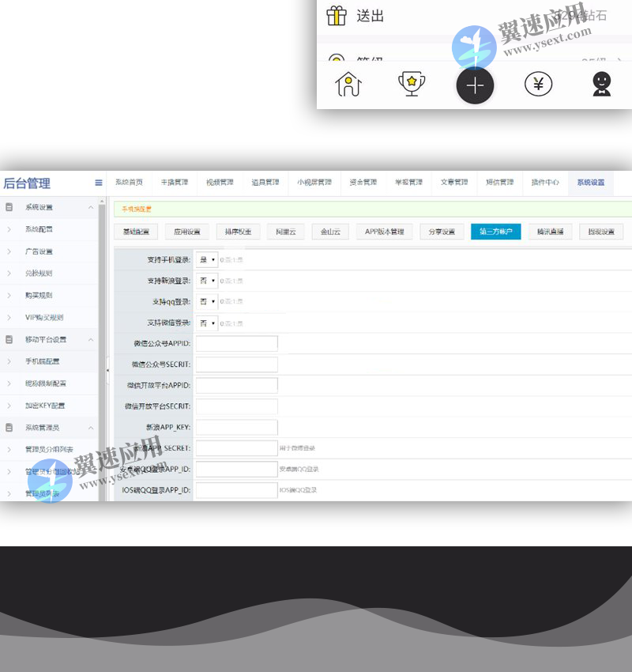Switch to the 视频管理 tab
The height and width of the screenshot is (672, 632).
tap(220, 182)
